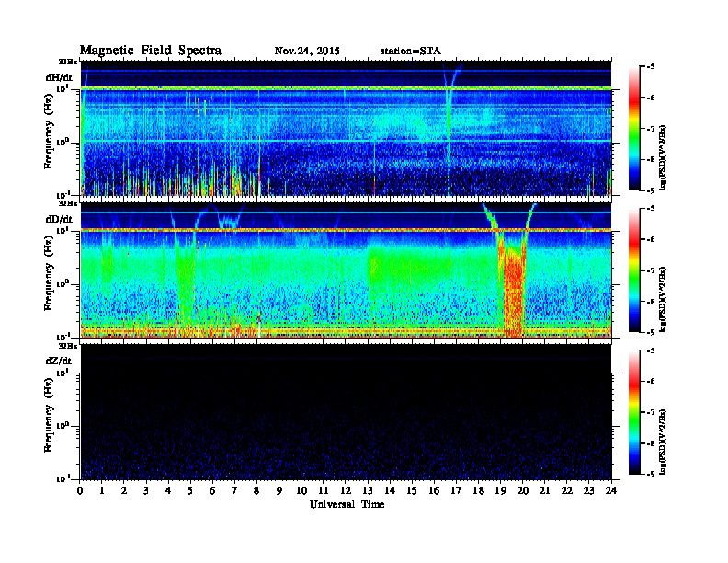Image resolution: width=728 pixels, height=563 pixels.
Task: Click hour tick label '19' on time axis
Action: tap(500, 490)
